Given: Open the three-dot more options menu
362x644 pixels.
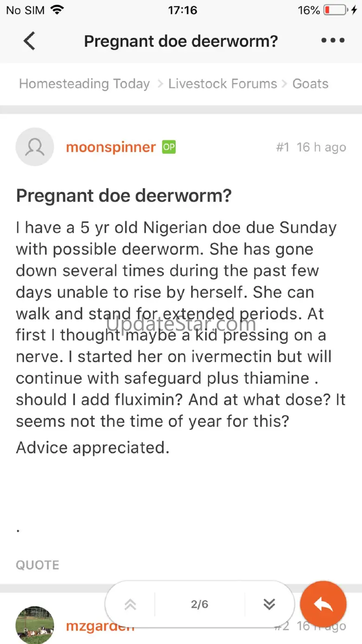Looking at the screenshot, I should pyautogui.click(x=333, y=41).
